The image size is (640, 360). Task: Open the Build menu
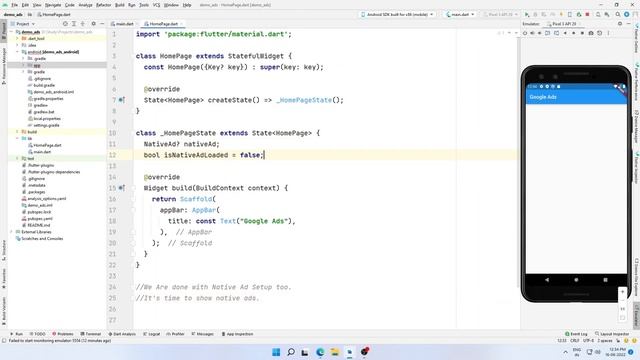[x=120, y=5]
